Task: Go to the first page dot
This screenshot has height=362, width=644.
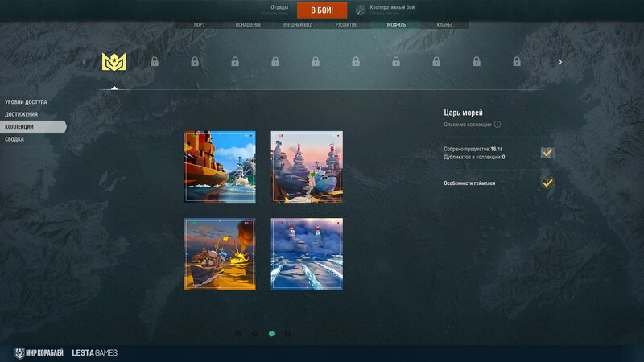Action: pos(238,334)
